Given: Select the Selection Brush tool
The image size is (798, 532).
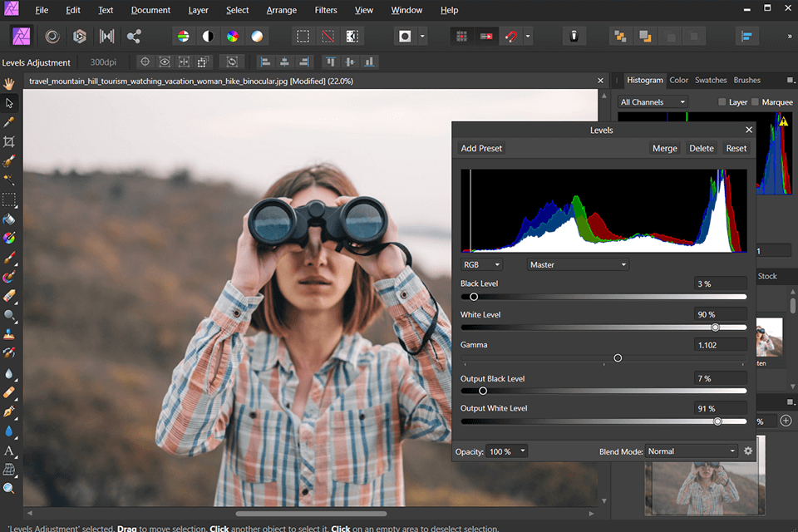Looking at the screenshot, I should [9, 161].
